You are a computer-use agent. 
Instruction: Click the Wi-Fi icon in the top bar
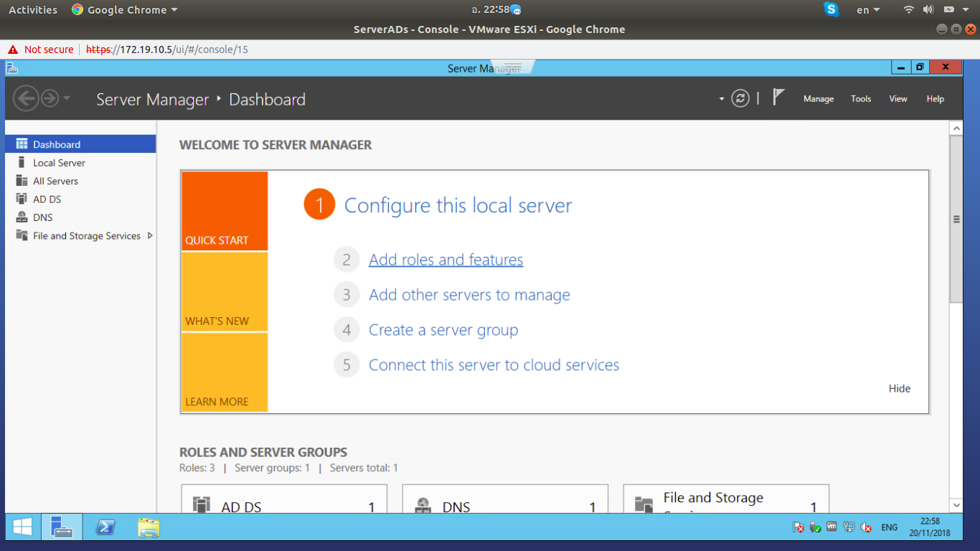coord(908,9)
